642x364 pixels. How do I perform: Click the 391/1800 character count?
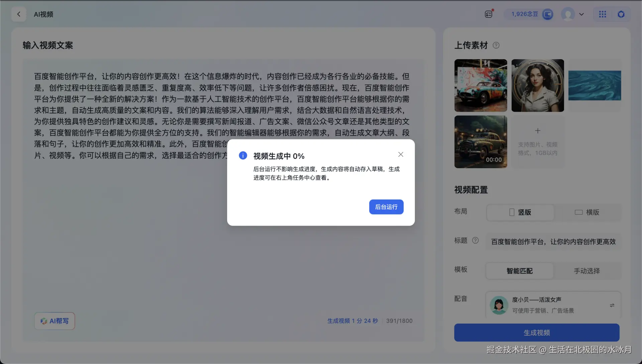pyautogui.click(x=399, y=321)
